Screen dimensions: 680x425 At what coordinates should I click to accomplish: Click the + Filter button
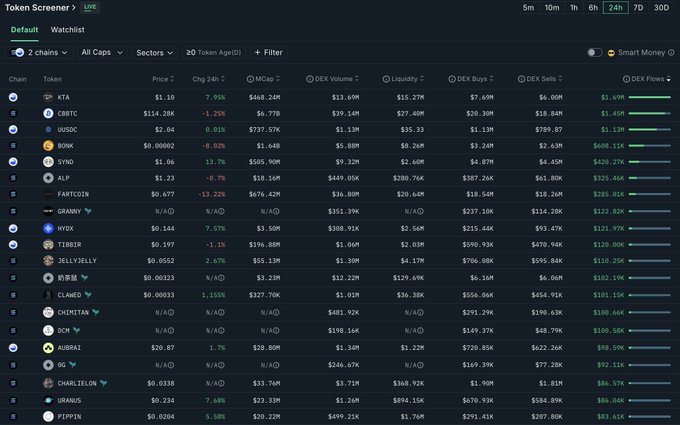click(x=268, y=52)
